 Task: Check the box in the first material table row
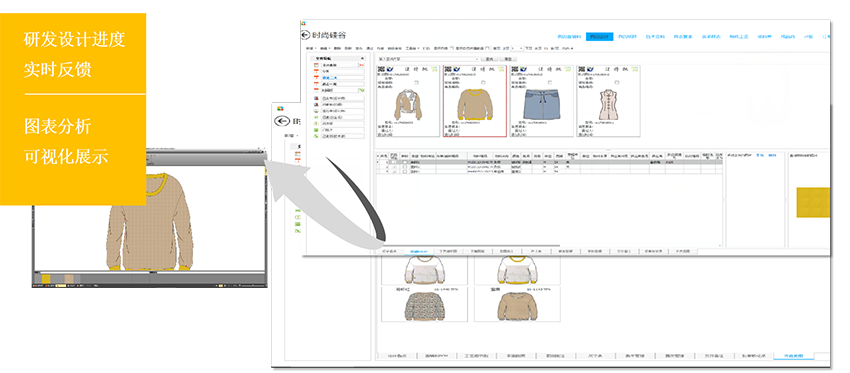coord(404,162)
